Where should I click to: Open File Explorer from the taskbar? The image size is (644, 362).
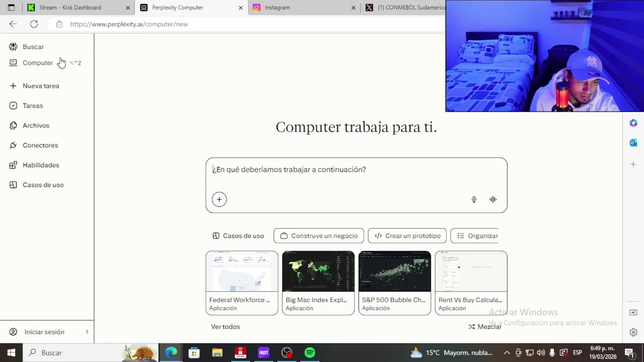pyautogui.click(x=217, y=353)
